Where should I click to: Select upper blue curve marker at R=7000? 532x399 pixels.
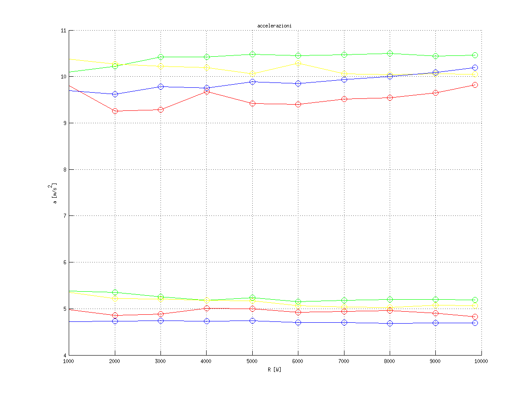(344, 79)
